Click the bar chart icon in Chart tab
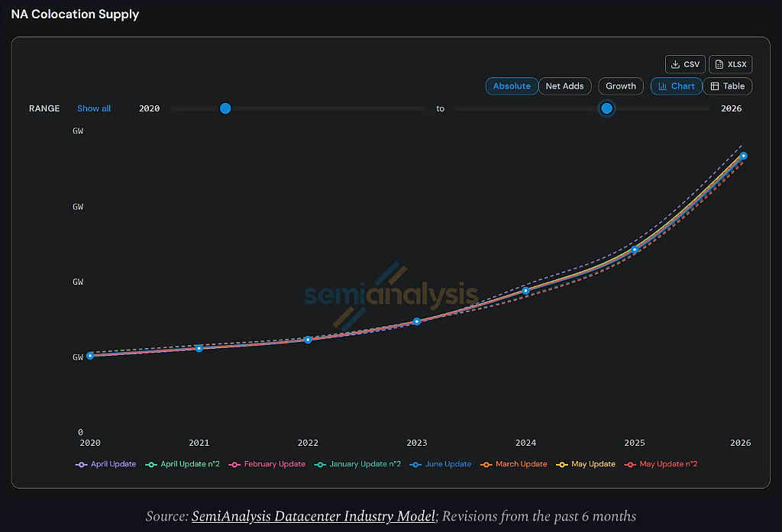This screenshot has width=782, height=532. tap(663, 86)
